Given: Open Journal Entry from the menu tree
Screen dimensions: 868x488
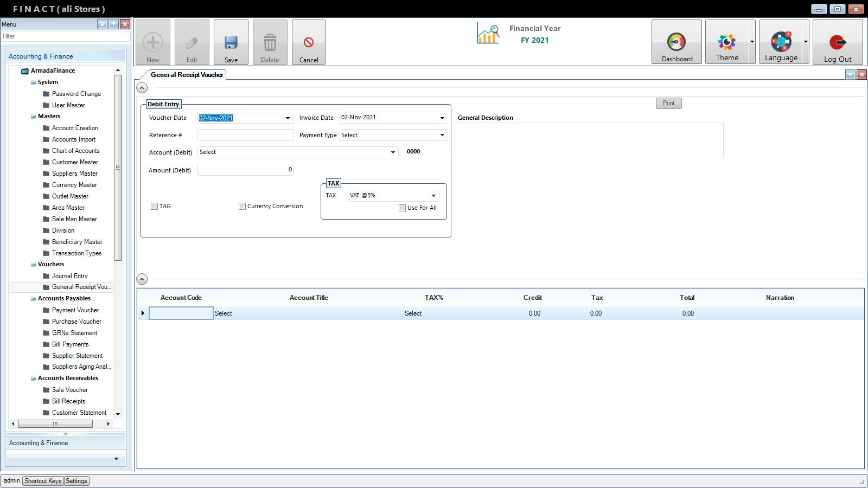Looking at the screenshot, I should click(x=69, y=276).
